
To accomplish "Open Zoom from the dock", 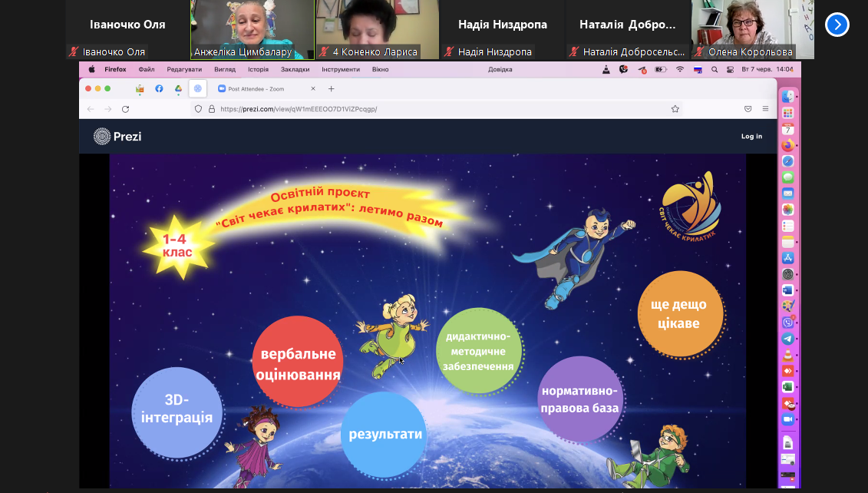I will [x=787, y=419].
